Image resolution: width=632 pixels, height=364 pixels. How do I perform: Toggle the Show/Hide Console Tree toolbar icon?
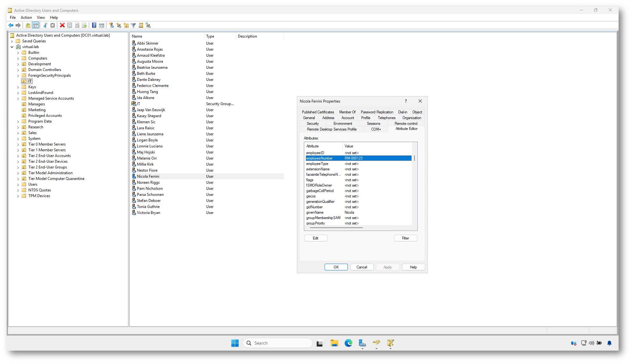[x=36, y=25]
